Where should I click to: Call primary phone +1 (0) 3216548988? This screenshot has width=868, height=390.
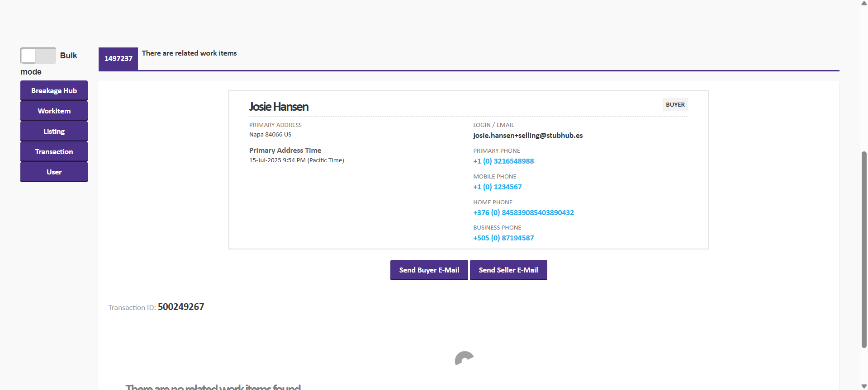tap(503, 161)
